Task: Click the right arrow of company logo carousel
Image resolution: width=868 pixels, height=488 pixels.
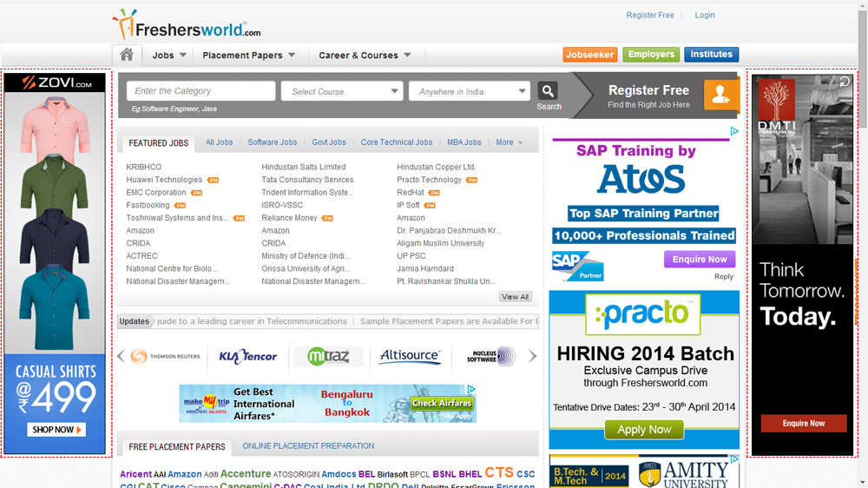Action: tap(533, 356)
